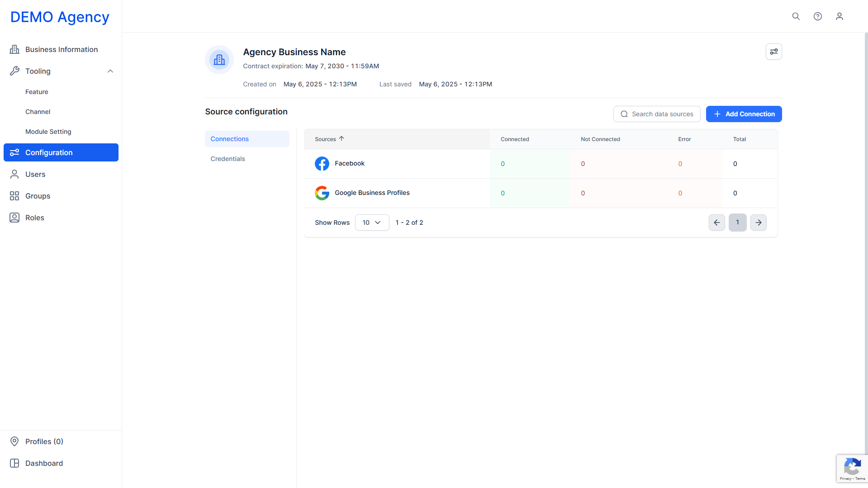Click Google Business Profiles' Not Connected count

(583, 193)
